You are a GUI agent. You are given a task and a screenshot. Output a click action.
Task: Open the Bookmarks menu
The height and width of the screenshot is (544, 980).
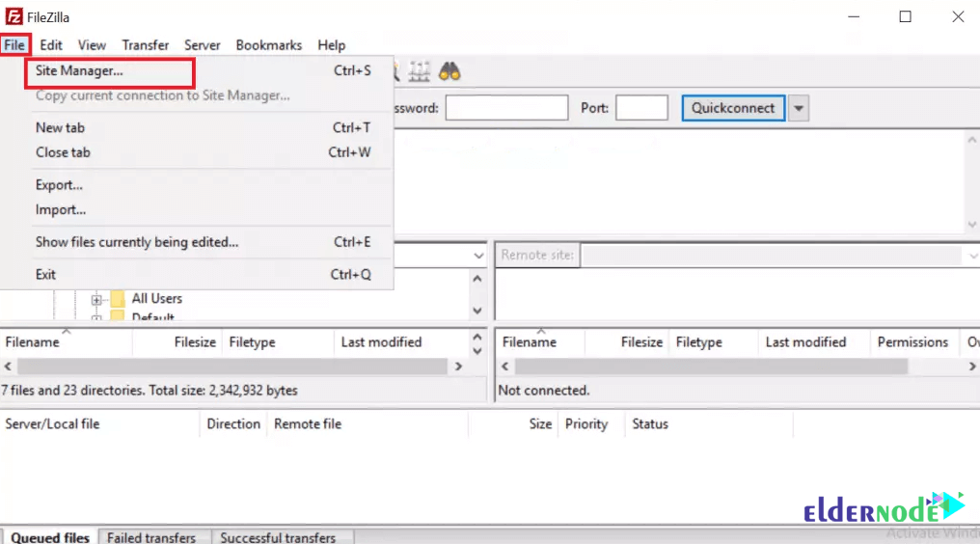pyautogui.click(x=269, y=45)
